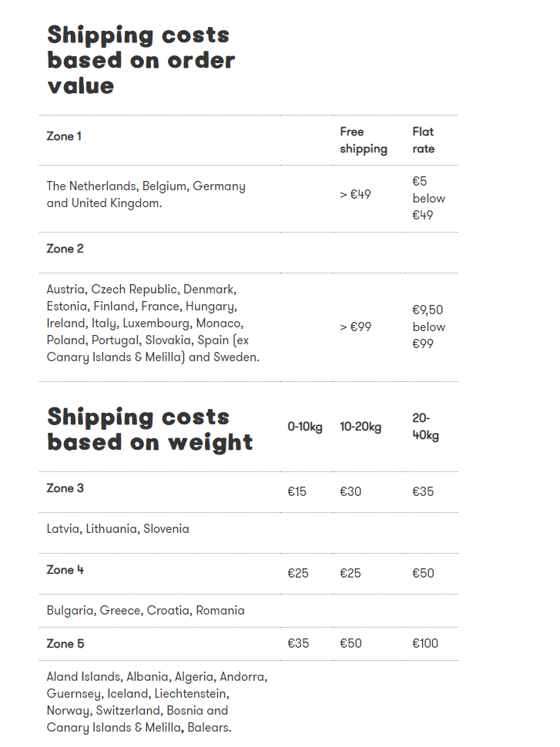Select the Netherlands, Belgium, Germany country text

[146, 194]
